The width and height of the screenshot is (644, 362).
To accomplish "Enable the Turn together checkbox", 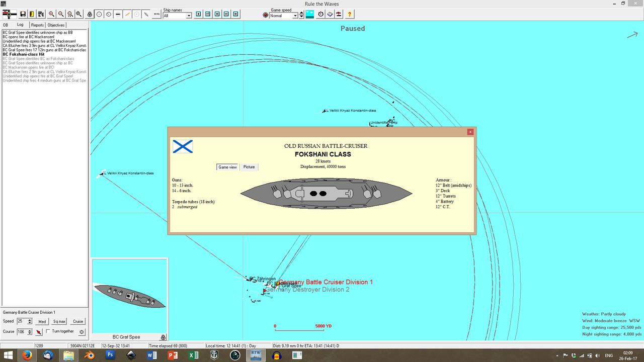I will 48,331.
